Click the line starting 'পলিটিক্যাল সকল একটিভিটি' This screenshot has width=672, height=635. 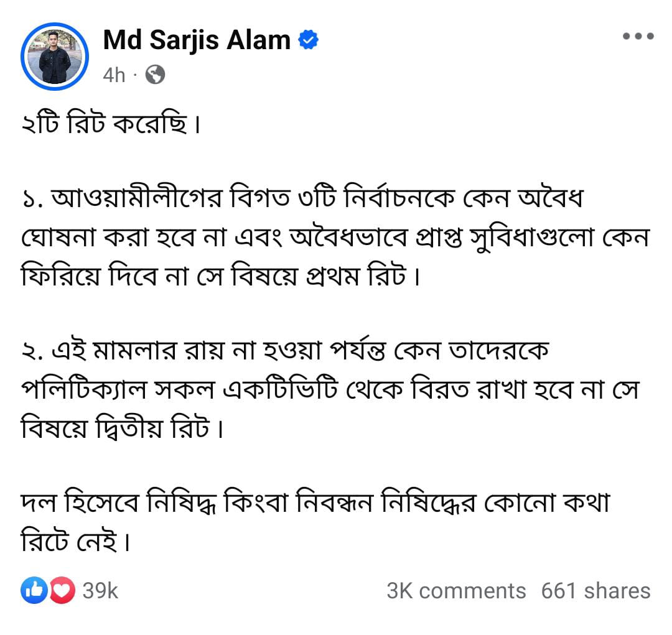click(x=330, y=389)
